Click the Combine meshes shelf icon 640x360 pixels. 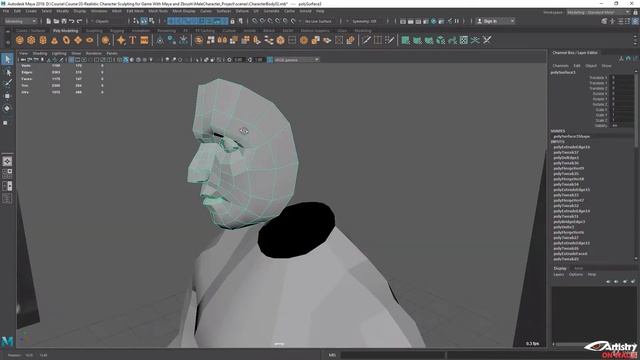(199, 40)
